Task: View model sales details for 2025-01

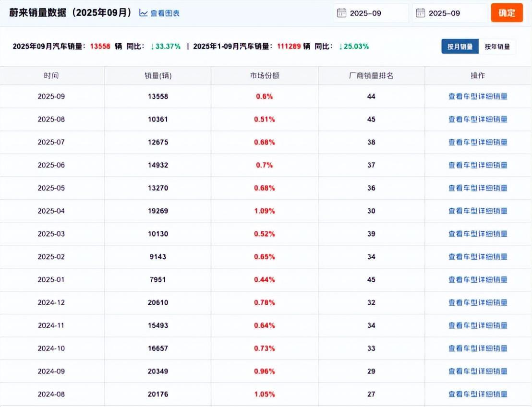Action: click(x=478, y=280)
